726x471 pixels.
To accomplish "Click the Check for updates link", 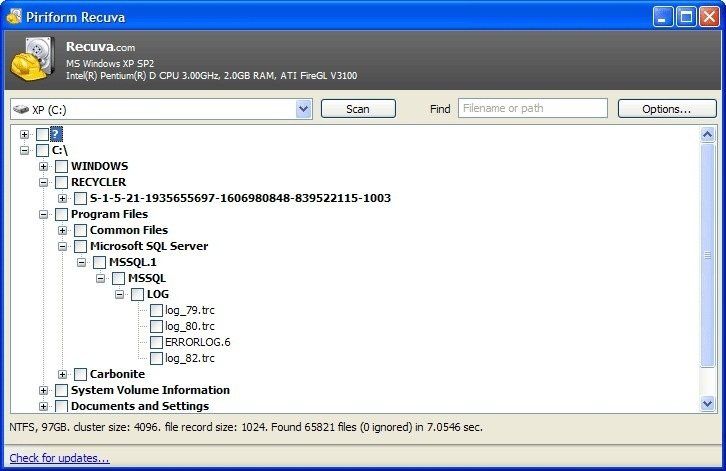I will tap(59, 458).
